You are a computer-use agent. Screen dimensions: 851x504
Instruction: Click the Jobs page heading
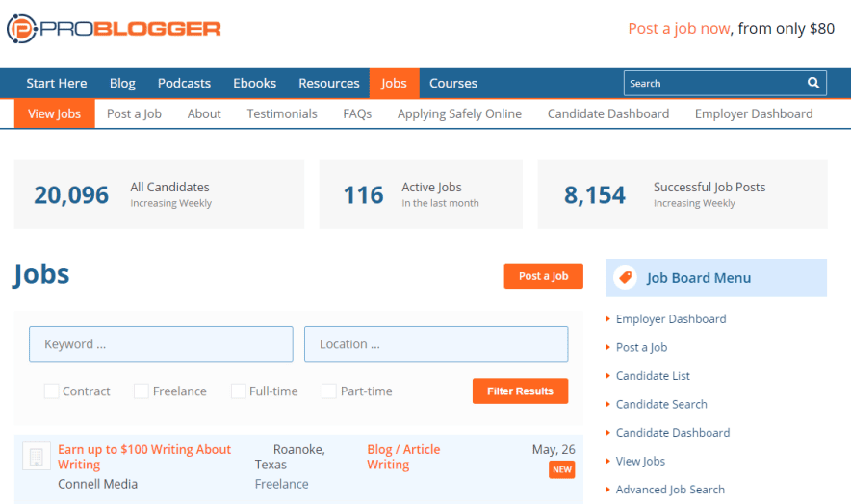(x=41, y=274)
